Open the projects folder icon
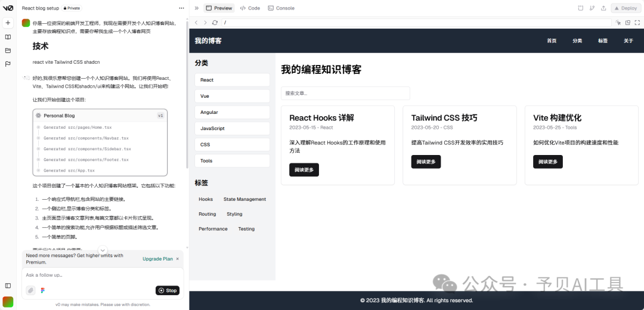 pyautogui.click(x=8, y=51)
